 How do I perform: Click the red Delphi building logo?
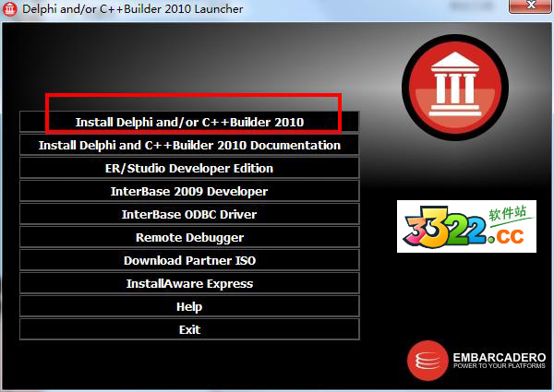455,87
